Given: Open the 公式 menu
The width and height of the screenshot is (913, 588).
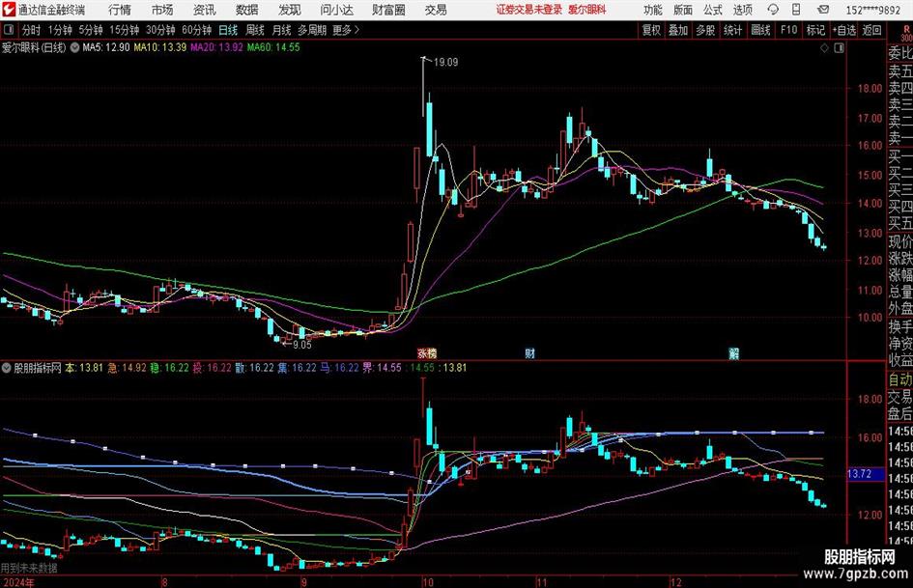Looking at the screenshot, I should [x=713, y=10].
